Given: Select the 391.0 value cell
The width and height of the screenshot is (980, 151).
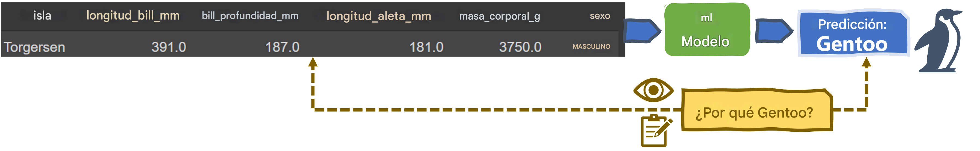Looking at the screenshot, I should (x=169, y=47).
